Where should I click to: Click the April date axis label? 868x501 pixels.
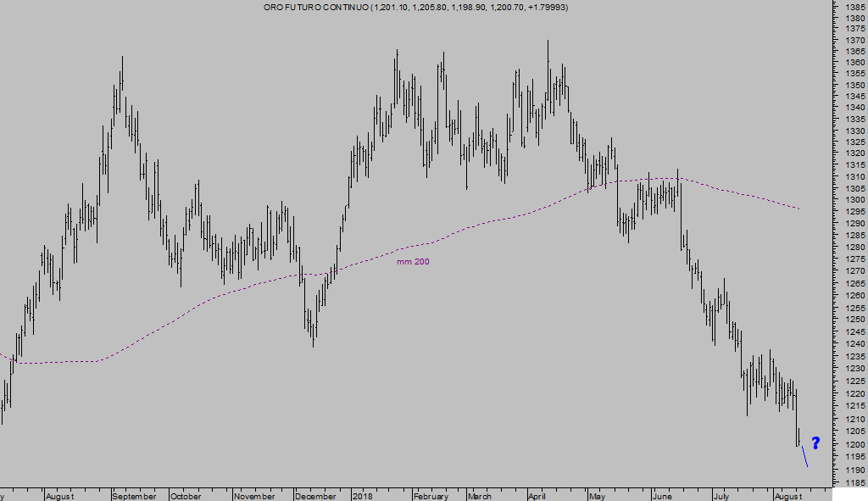point(538,496)
